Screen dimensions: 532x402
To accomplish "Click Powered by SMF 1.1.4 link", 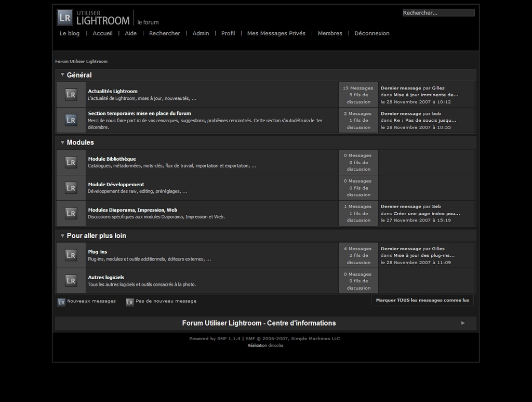I will pos(215,339).
